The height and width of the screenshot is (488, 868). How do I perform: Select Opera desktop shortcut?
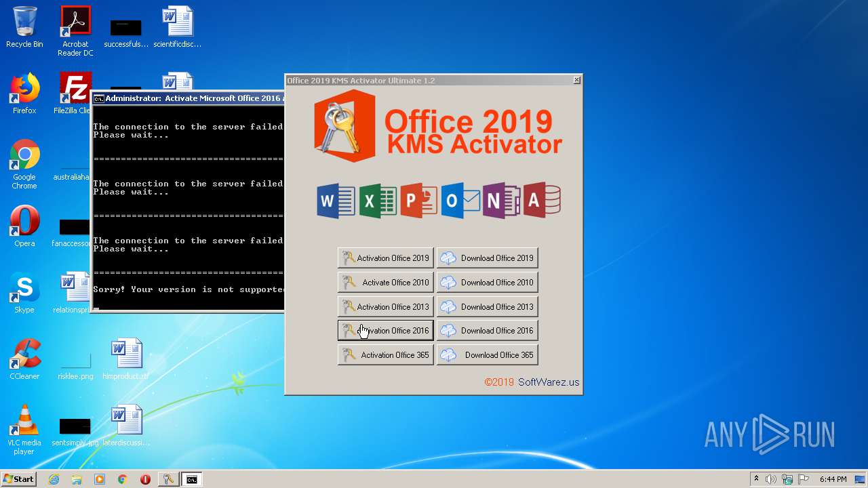pos(24,226)
